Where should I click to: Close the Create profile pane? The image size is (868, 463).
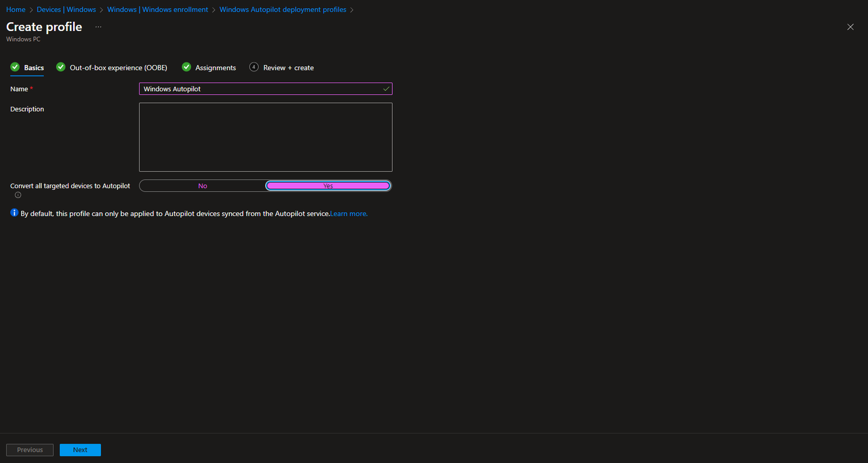coord(850,27)
